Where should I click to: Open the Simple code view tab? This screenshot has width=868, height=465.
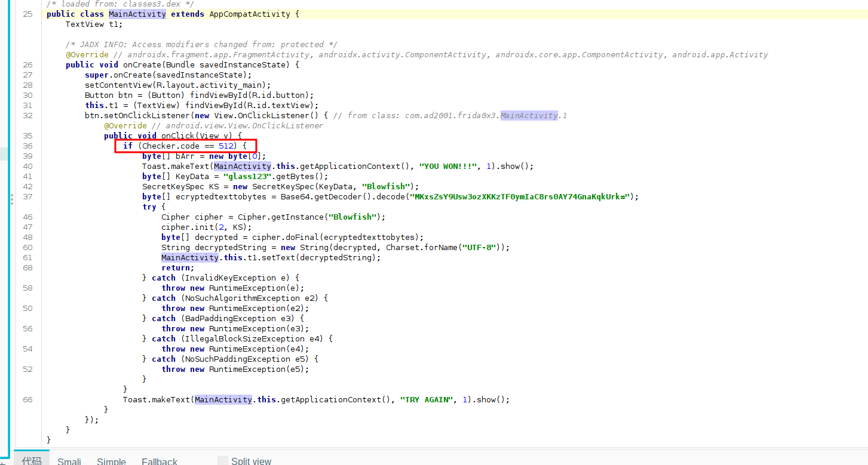tap(111, 461)
